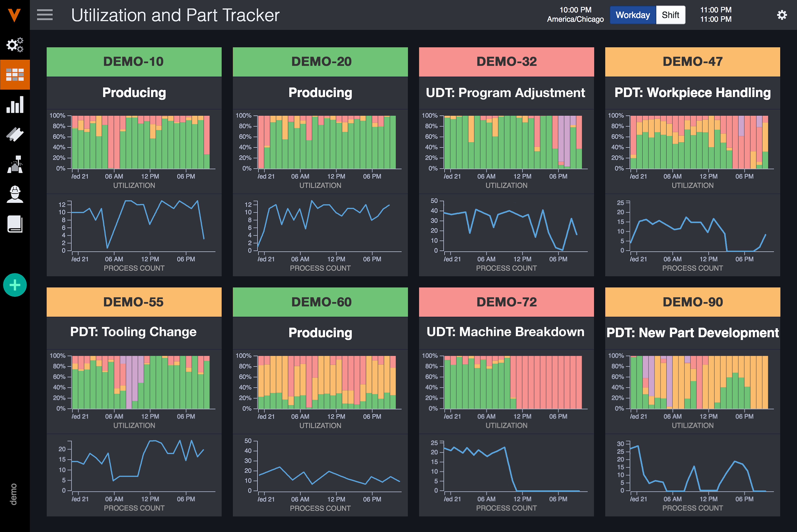Click the DEMO-72 utilization bar chart
Screen dimensions: 797x532
[513, 382]
